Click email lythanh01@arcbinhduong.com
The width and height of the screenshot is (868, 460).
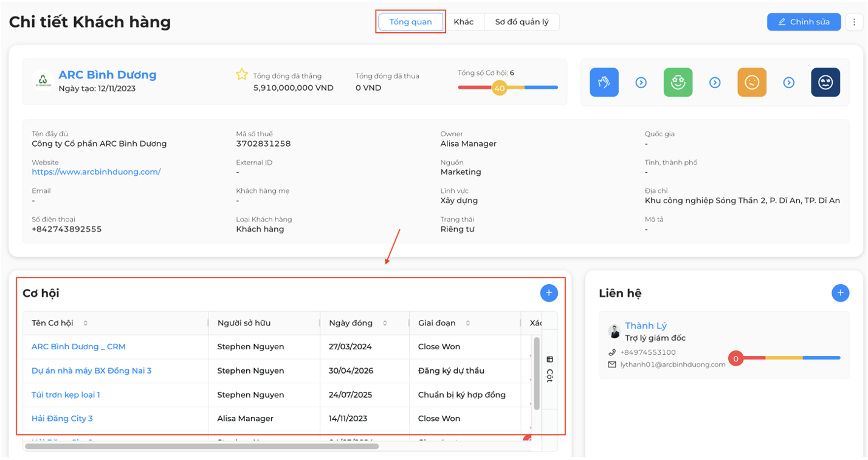[673, 364]
